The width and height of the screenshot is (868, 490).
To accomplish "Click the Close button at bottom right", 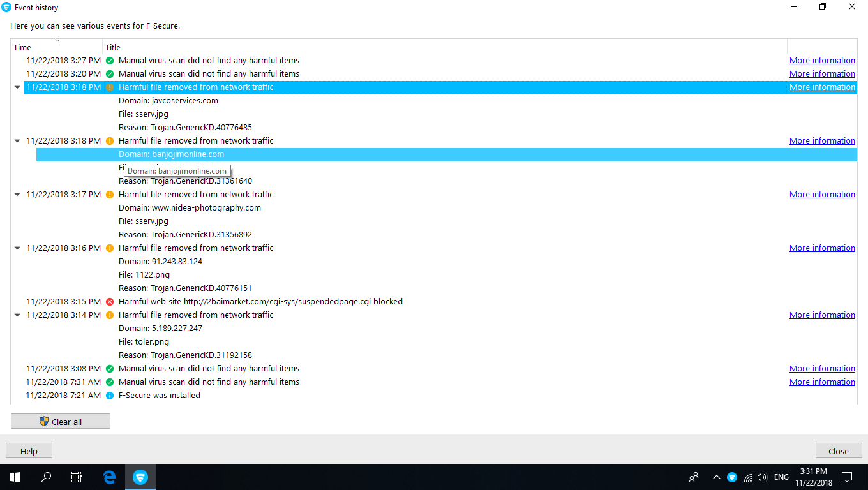I will click(839, 451).
